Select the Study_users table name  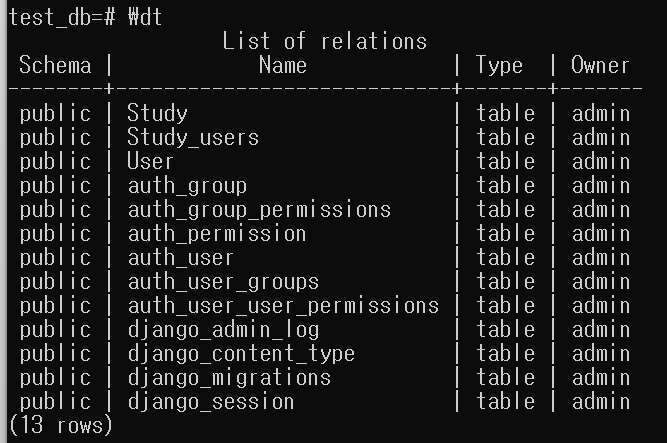193,137
